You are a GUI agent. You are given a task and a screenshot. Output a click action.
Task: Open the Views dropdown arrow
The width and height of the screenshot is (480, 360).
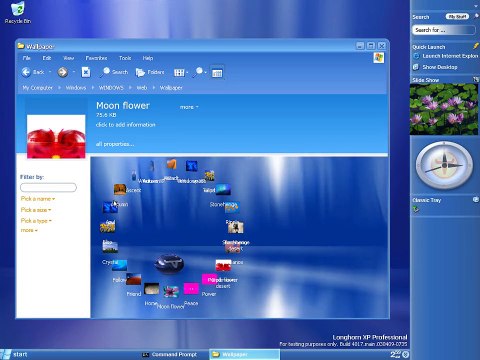[x=187, y=73]
